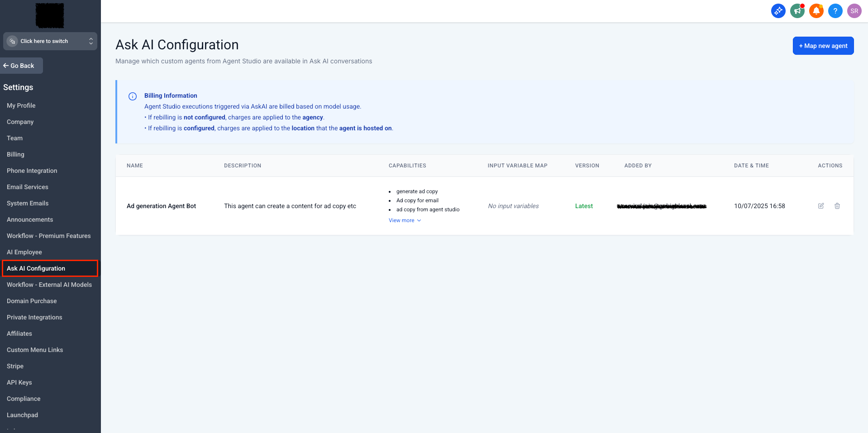The height and width of the screenshot is (433, 868).
Task: Open System Emails settings
Action: pyautogui.click(x=28, y=203)
